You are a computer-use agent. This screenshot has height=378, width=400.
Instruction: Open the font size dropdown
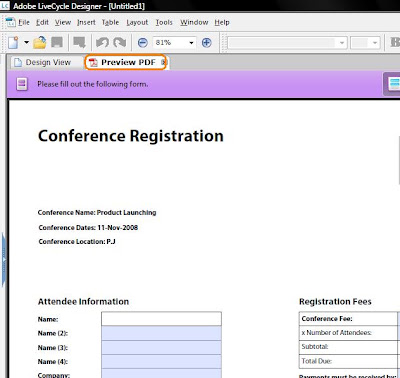coord(375,43)
